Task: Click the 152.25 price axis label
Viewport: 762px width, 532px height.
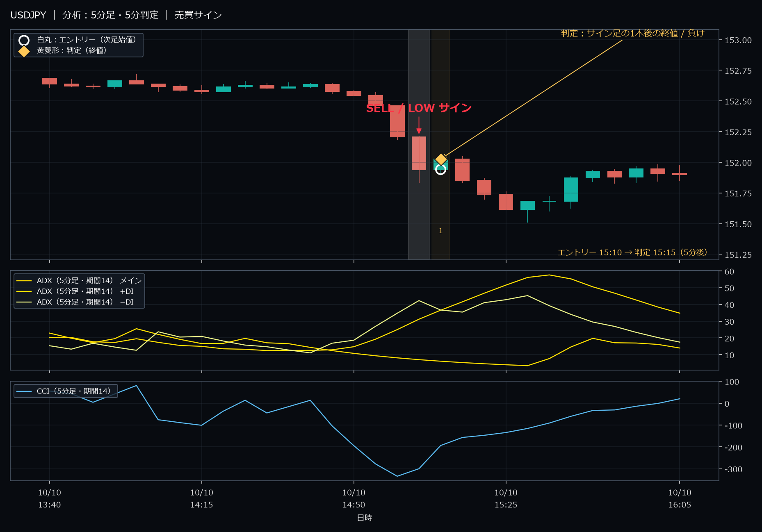Action: pos(738,132)
